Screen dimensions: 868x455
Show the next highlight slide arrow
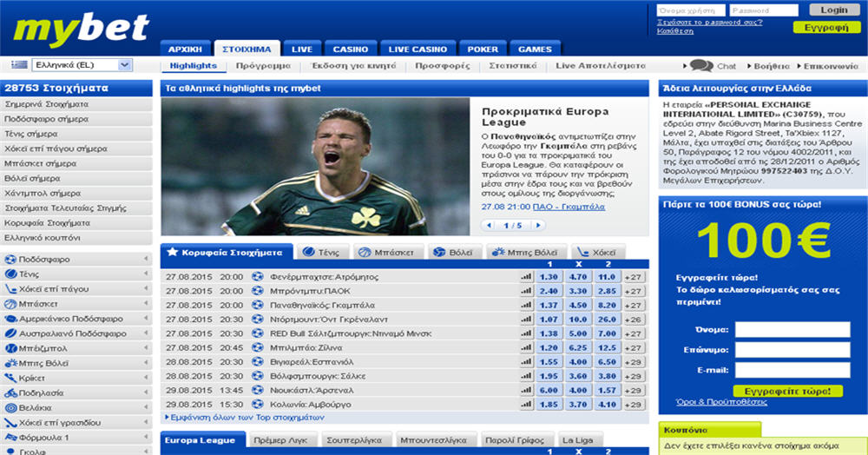coord(538,225)
